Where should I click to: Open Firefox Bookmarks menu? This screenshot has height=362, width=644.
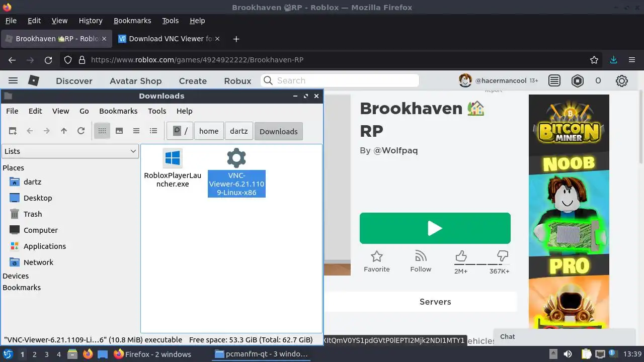[x=132, y=21]
